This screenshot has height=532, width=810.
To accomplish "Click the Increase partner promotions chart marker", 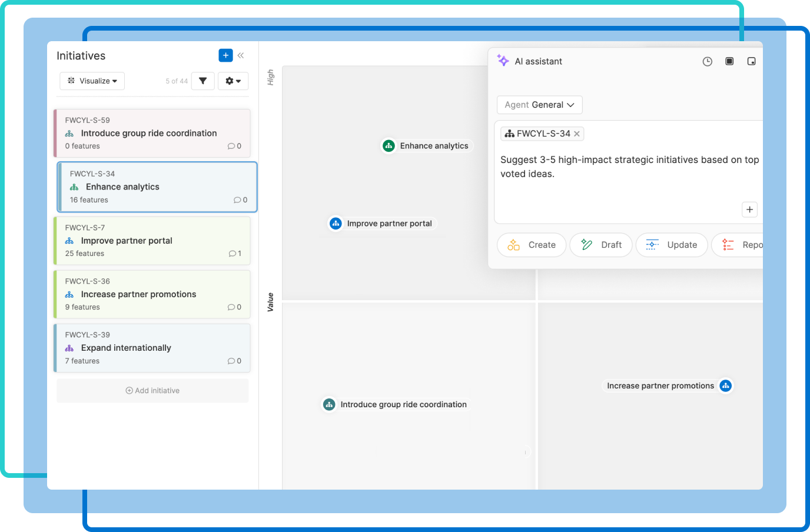I will [726, 385].
